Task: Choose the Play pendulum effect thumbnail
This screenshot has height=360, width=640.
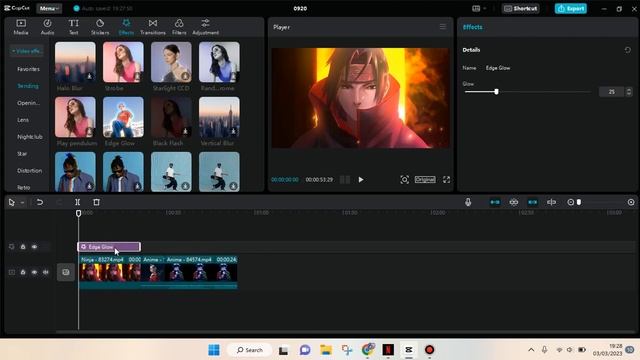Action: coord(75,117)
